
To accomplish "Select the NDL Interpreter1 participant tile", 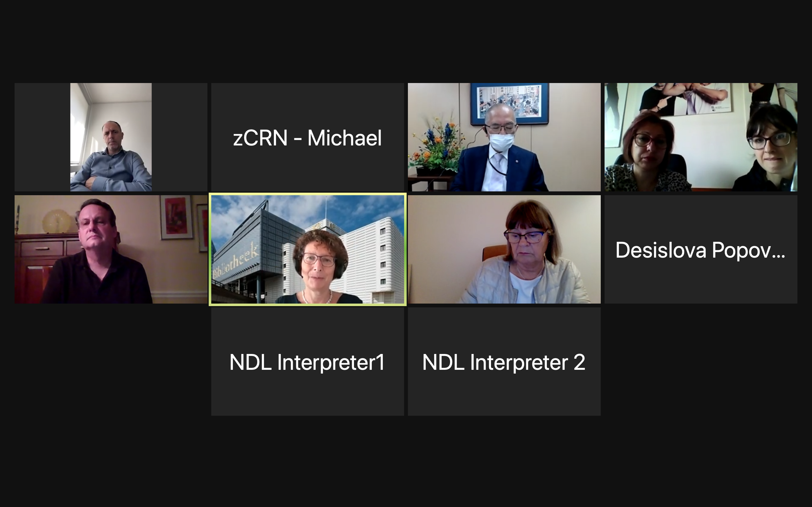I will [307, 362].
